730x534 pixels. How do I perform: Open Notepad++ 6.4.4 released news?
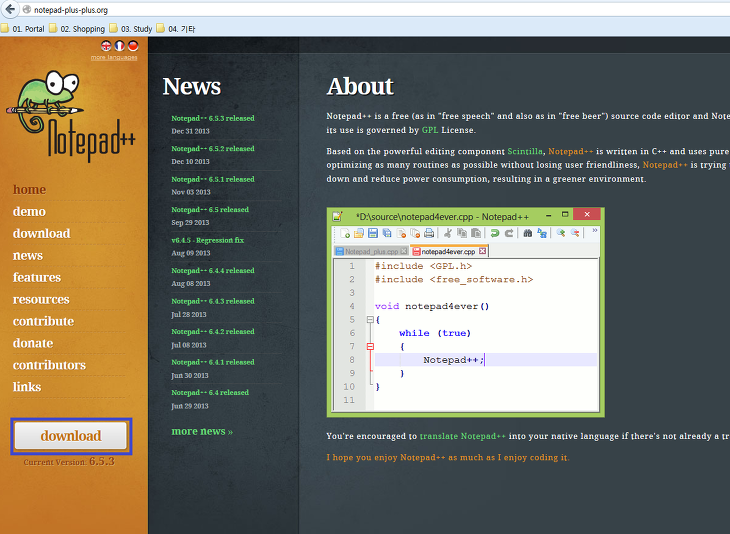[213, 270]
